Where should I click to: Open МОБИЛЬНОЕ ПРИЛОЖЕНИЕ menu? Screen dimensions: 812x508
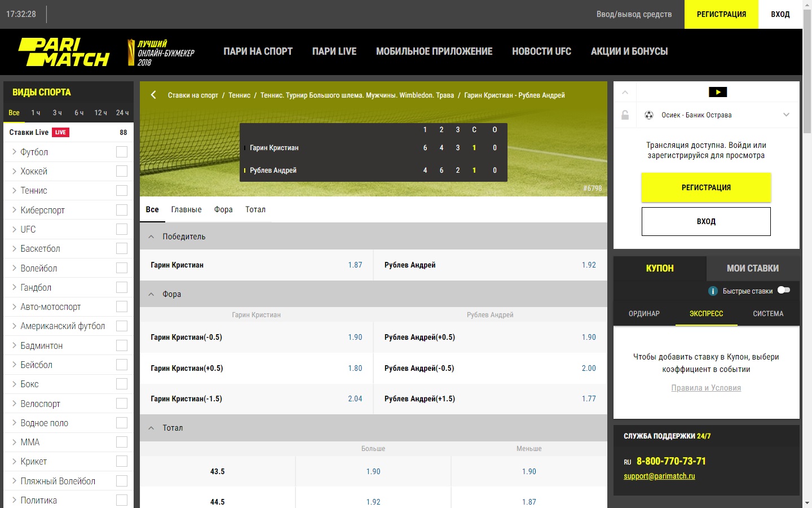[x=434, y=51]
